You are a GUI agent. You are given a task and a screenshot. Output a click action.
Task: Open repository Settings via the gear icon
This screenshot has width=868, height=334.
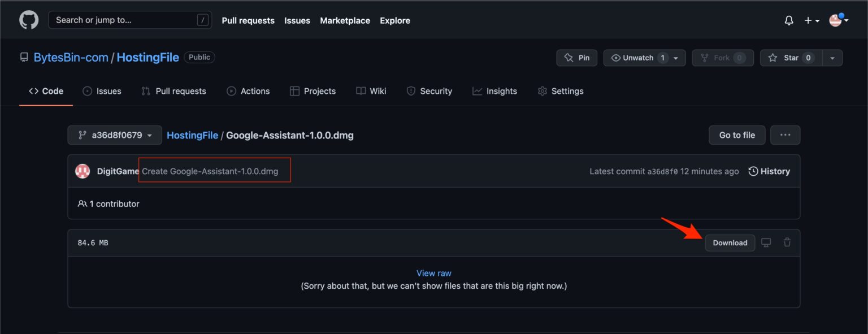coord(542,90)
